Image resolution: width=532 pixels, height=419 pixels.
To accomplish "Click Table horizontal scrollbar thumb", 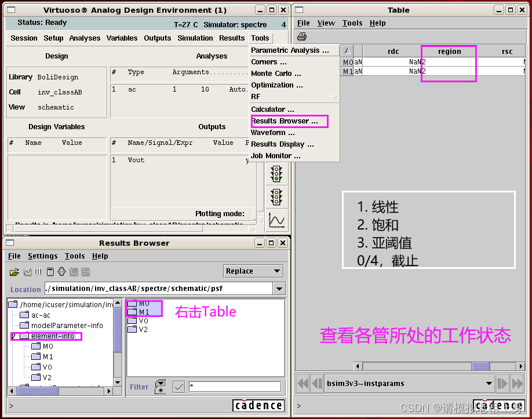I will coord(480,366).
